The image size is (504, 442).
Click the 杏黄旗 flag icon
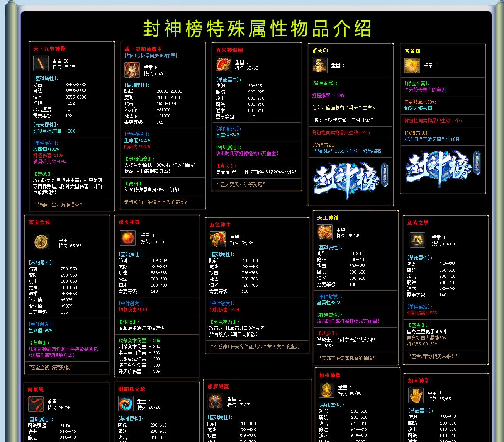click(412, 66)
